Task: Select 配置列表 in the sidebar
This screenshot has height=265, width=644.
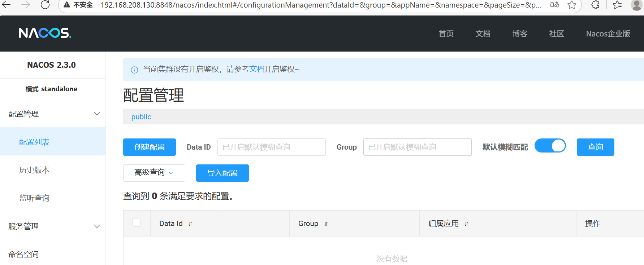Action: click(x=53, y=142)
